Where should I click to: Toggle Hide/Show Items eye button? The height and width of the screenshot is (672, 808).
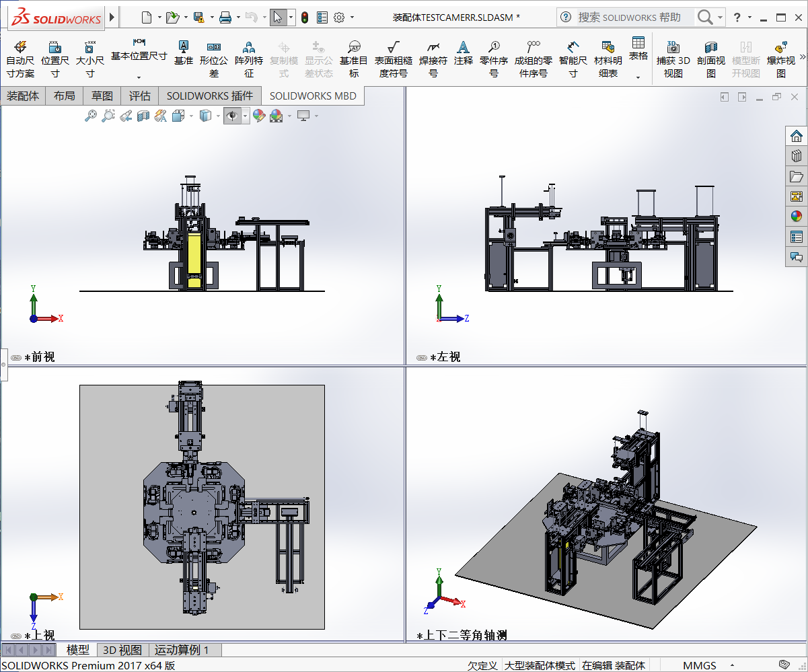[233, 116]
